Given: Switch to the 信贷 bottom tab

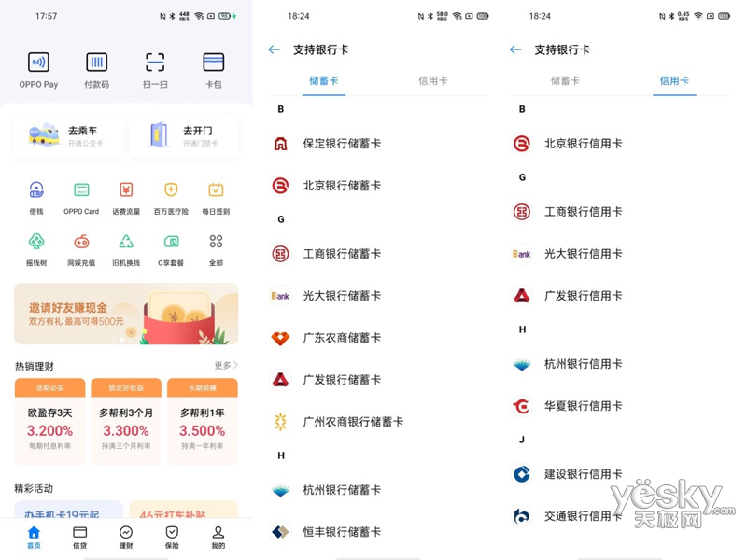Looking at the screenshot, I should [80, 538].
